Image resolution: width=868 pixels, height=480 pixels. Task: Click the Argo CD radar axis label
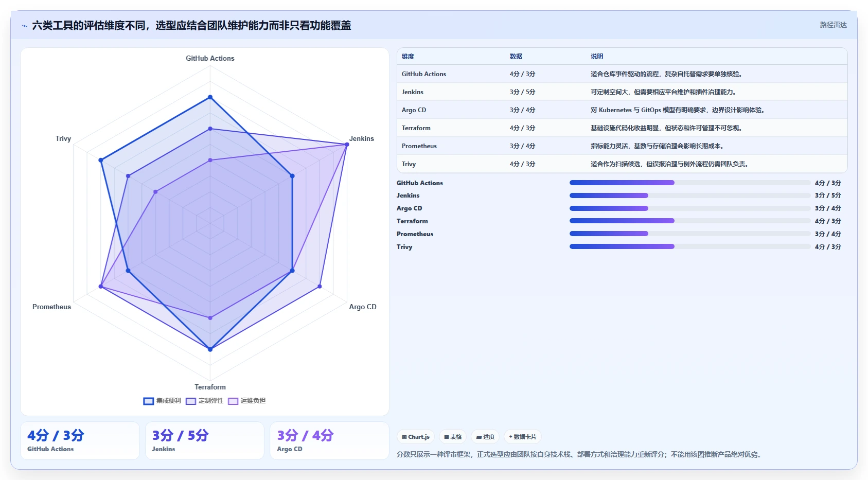[x=363, y=307]
